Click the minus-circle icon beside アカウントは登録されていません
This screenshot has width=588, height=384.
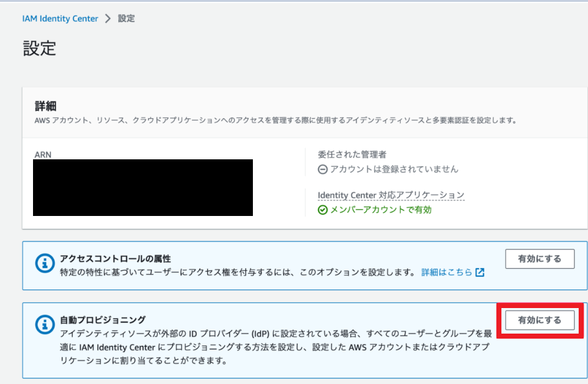tap(323, 170)
